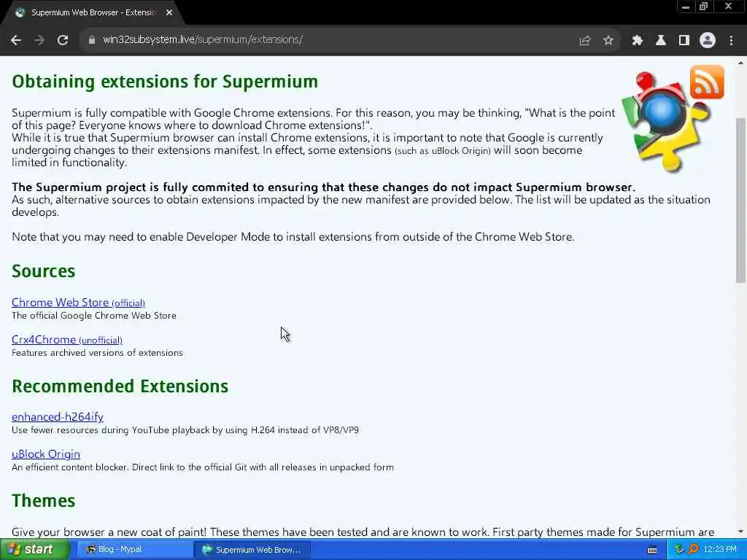Screen dimensions: 747x560
Task: Click text 'The official Google Chrome Web Store'
Action: coord(94,315)
